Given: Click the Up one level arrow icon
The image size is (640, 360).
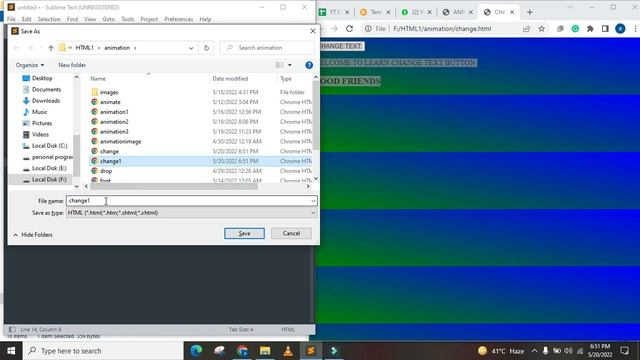Looking at the screenshot, I should 51,48.
